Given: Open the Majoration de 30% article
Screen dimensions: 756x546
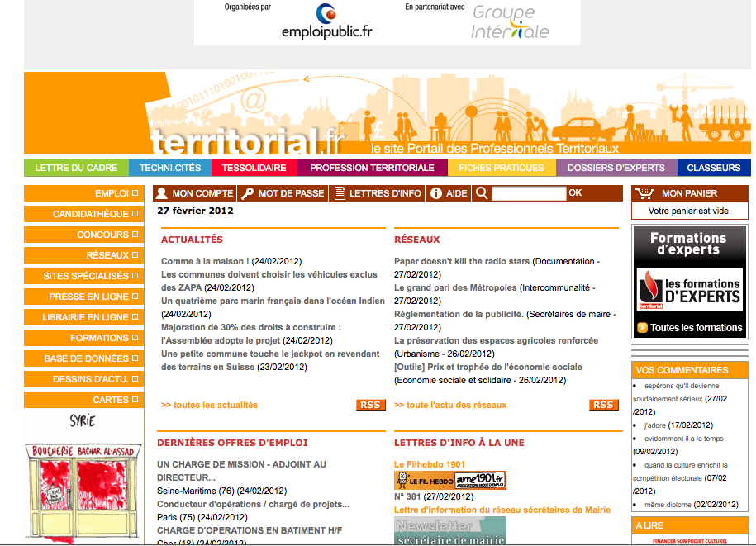Looking at the screenshot, I should pos(250,334).
